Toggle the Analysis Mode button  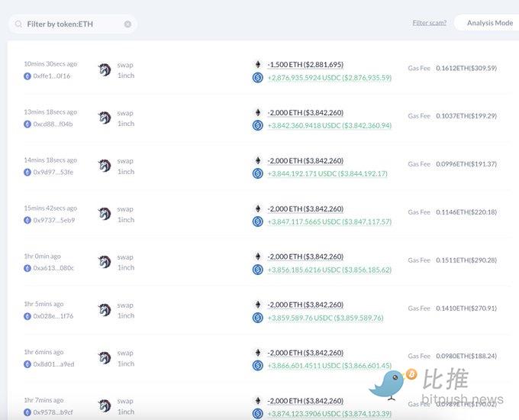click(489, 23)
